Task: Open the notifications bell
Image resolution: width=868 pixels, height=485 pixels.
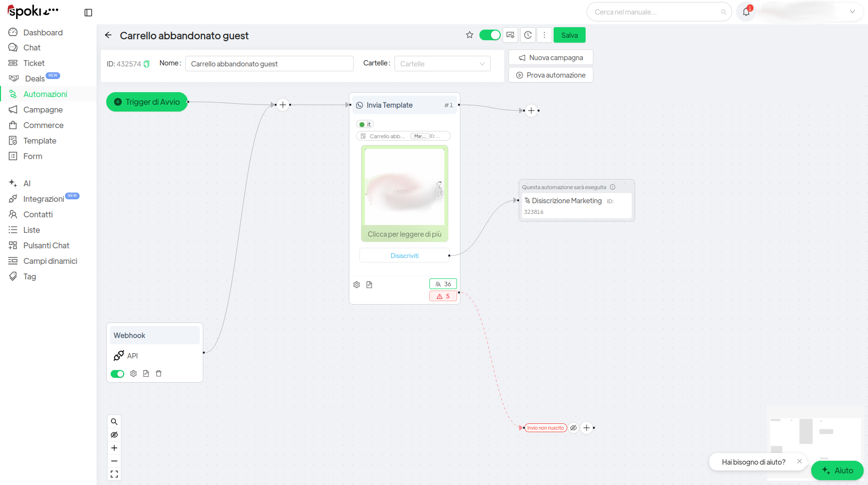Action: point(746,12)
